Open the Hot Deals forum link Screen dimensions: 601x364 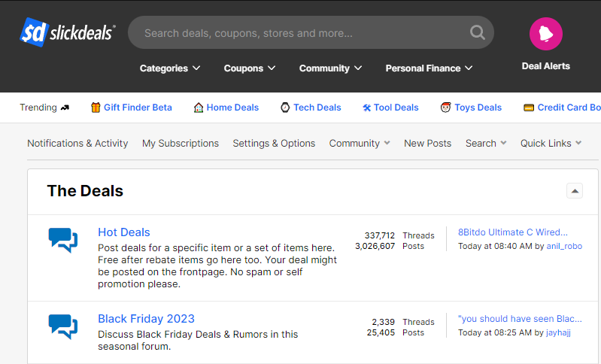tap(124, 232)
